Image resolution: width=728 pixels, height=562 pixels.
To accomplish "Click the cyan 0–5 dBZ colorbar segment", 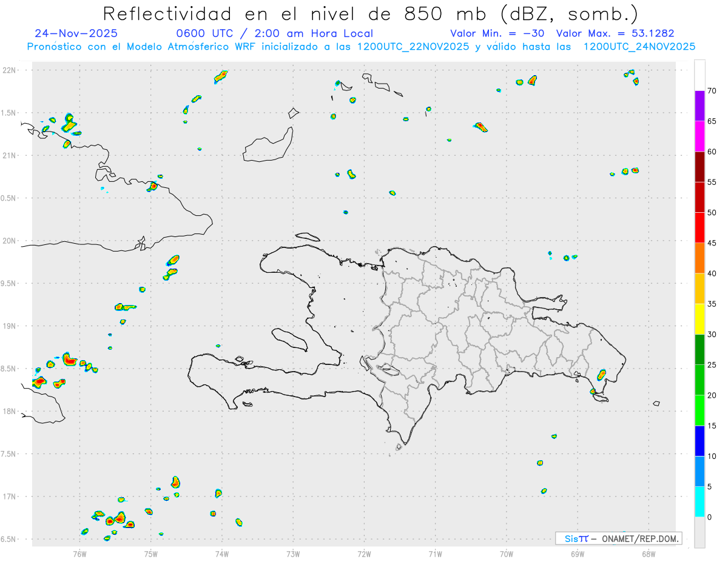I will pyautogui.click(x=699, y=502).
